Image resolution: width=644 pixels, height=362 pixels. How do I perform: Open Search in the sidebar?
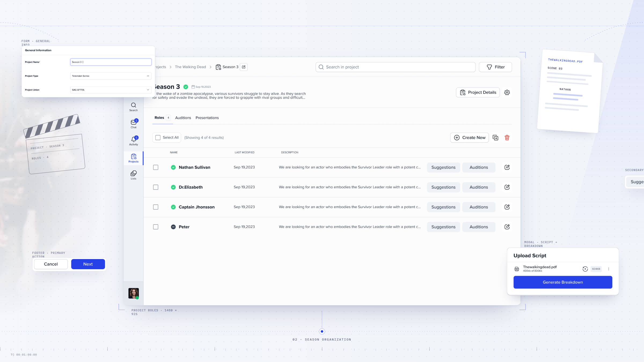(133, 107)
